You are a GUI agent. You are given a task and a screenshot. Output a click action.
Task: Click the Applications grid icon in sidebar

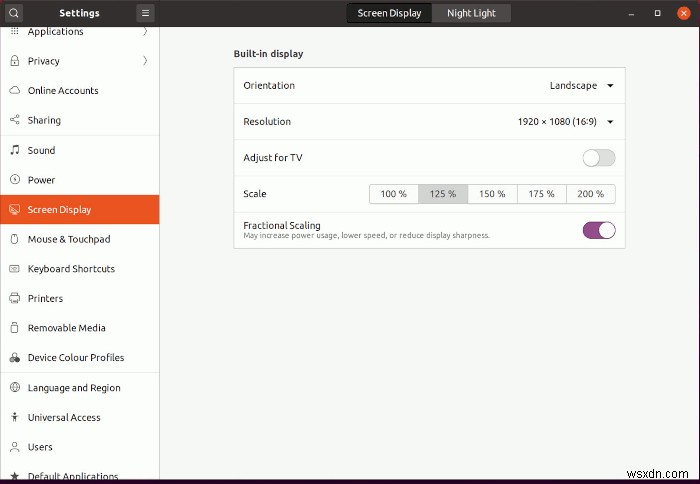point(15,31)
